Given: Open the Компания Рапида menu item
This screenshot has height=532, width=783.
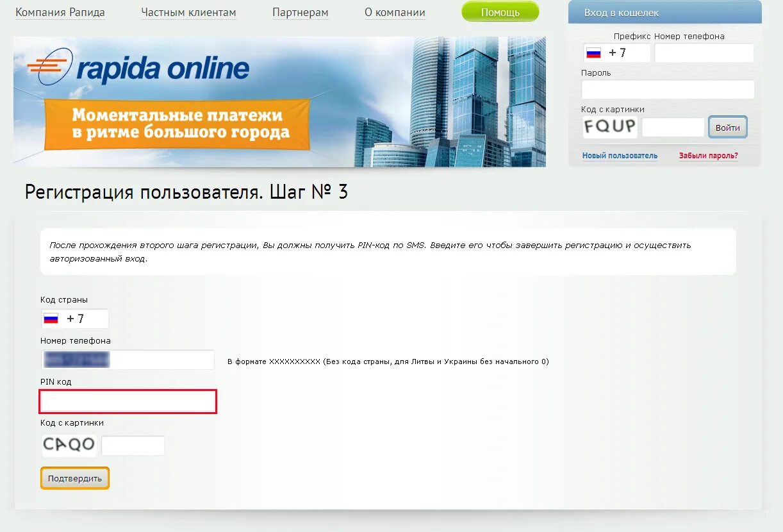Looking at the screenshot, I should pos(60,13).
